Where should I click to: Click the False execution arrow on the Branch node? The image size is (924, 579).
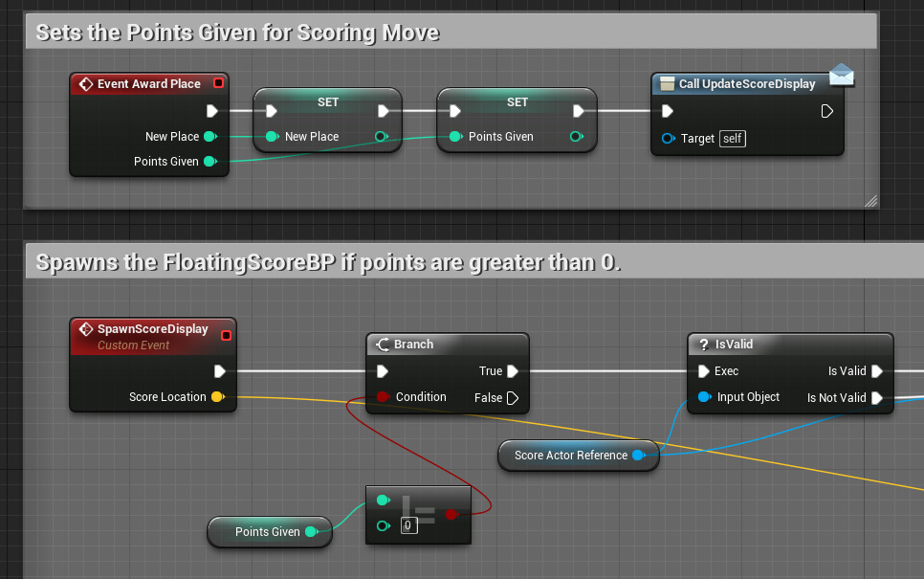pyautogui.click(x=511, y=397)
